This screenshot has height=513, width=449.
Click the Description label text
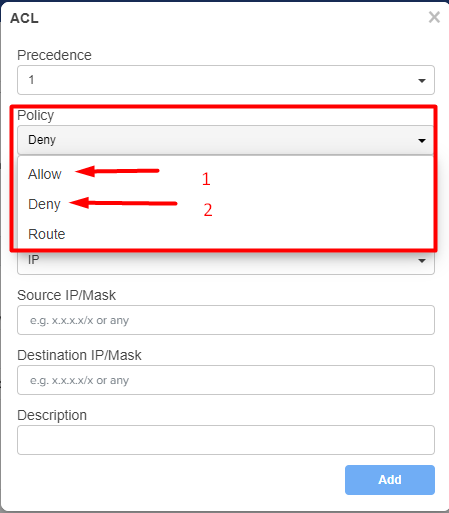coord(52,415)
